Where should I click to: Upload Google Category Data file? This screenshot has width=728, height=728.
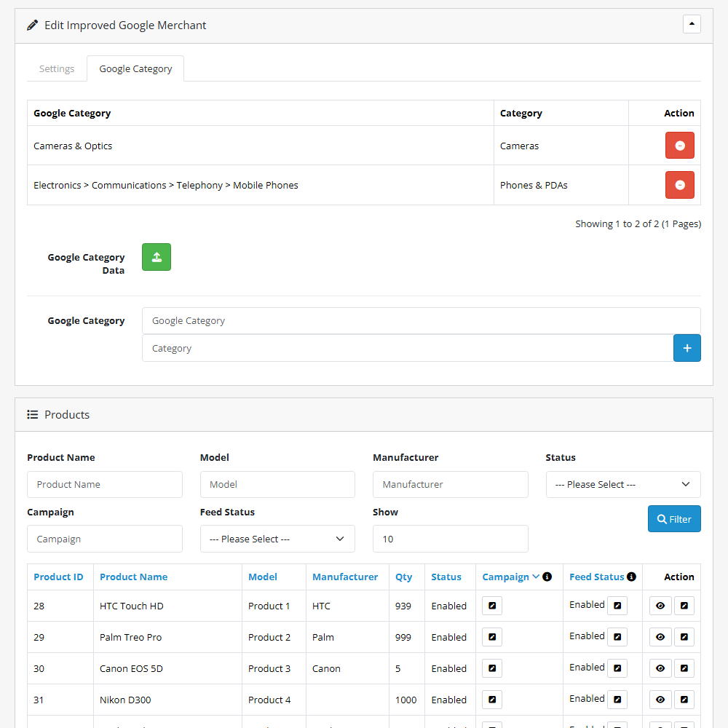coord(156,256)
